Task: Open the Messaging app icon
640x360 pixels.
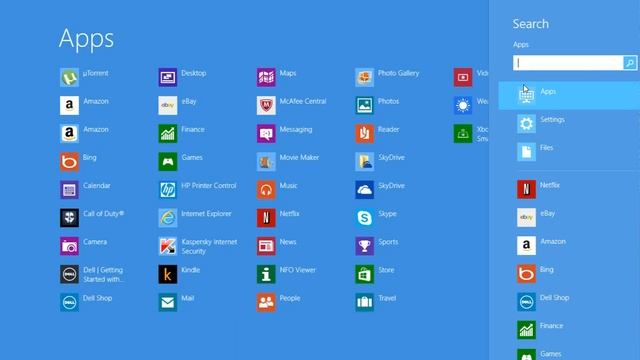Action: click(266, 133)
